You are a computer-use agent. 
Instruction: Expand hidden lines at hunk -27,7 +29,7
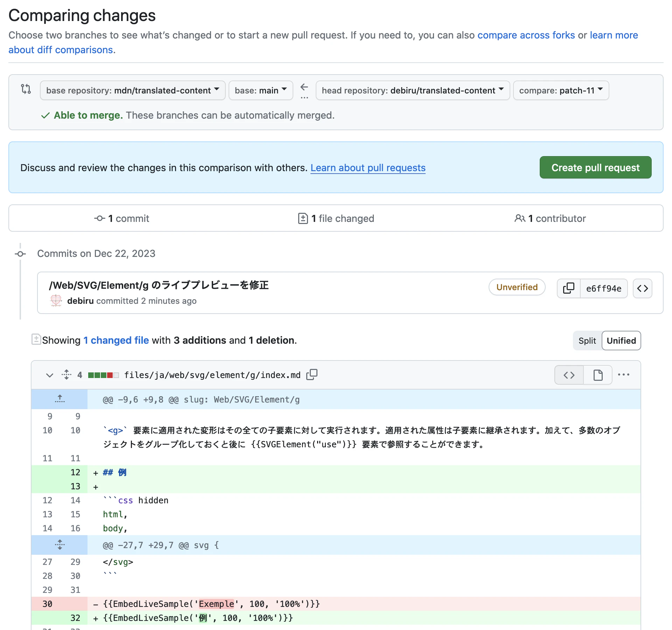coord(59,545)
